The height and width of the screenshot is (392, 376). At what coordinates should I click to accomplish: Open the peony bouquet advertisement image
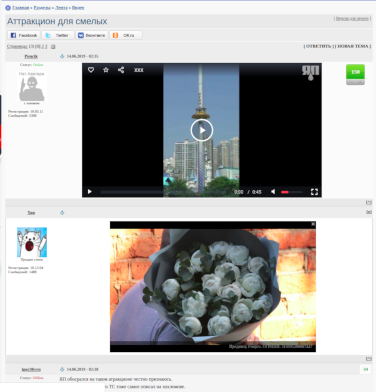coord(213,287)
